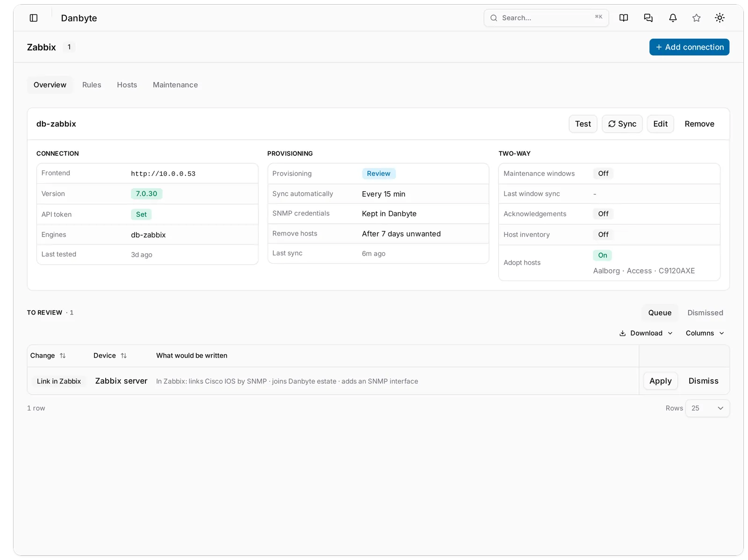Click the http://10.0.0.53 frontend URL
This screenshot has height=560, width=748.
(163, 174)
